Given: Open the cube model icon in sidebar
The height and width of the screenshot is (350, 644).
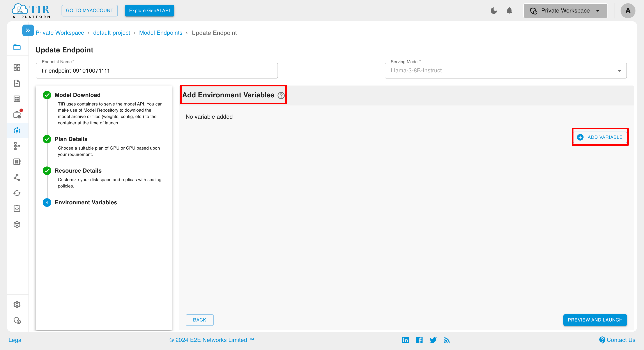Looking at the screenshot, I should [17, 225].
